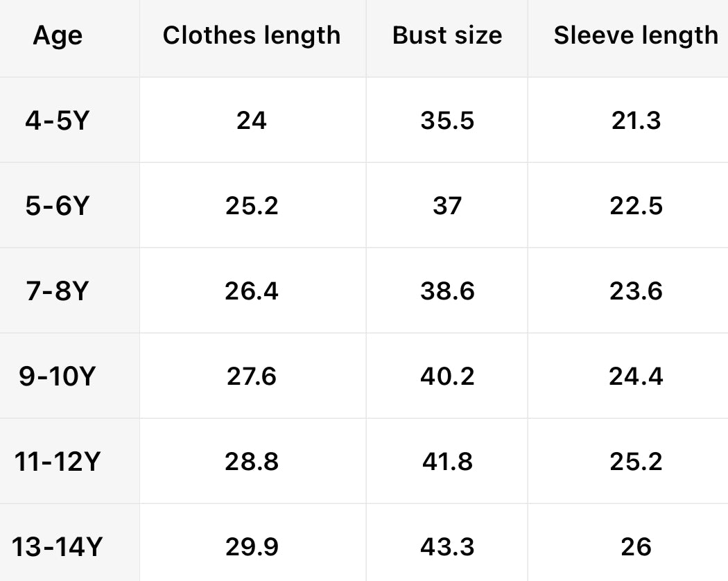Select sleeve length value 21.3

coord(636,121)
